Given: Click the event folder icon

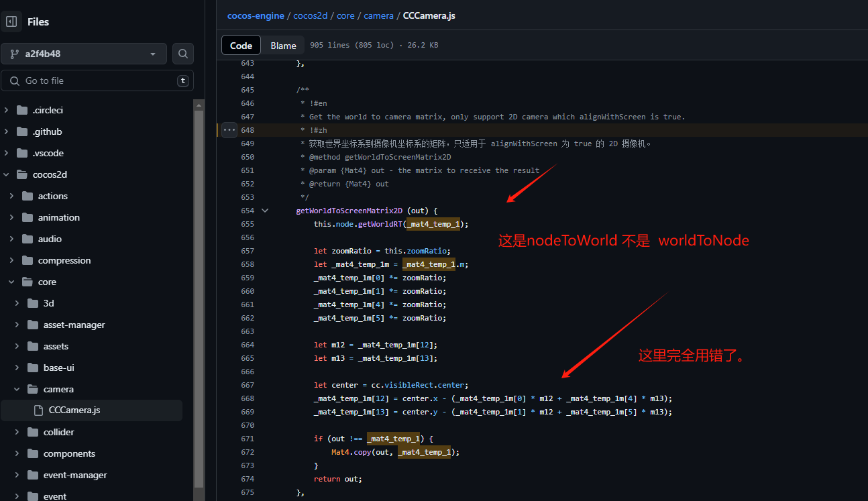Looking at the screenshot, I should 33,496.
